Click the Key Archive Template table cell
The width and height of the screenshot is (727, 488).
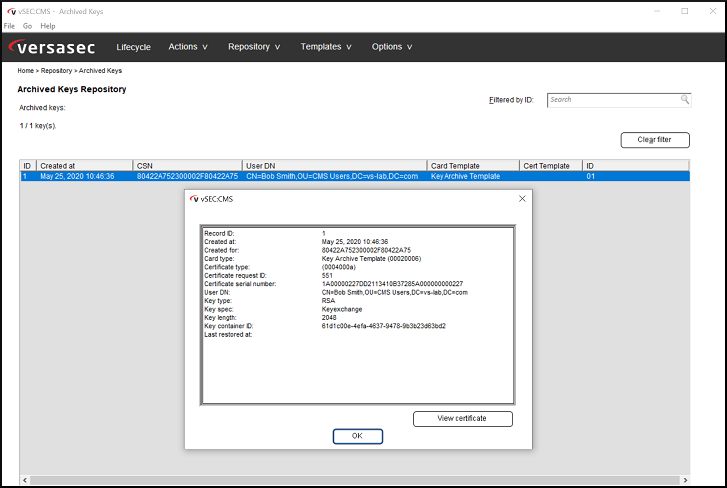click(466, 176)
